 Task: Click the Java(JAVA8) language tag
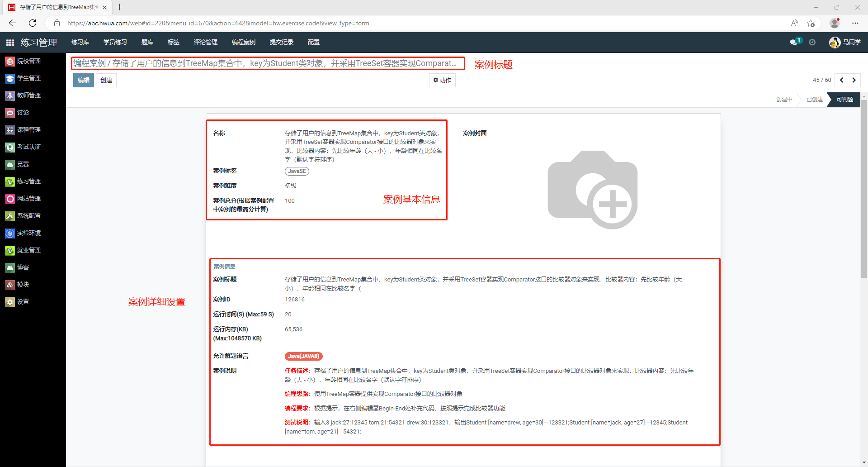point(304,356)
